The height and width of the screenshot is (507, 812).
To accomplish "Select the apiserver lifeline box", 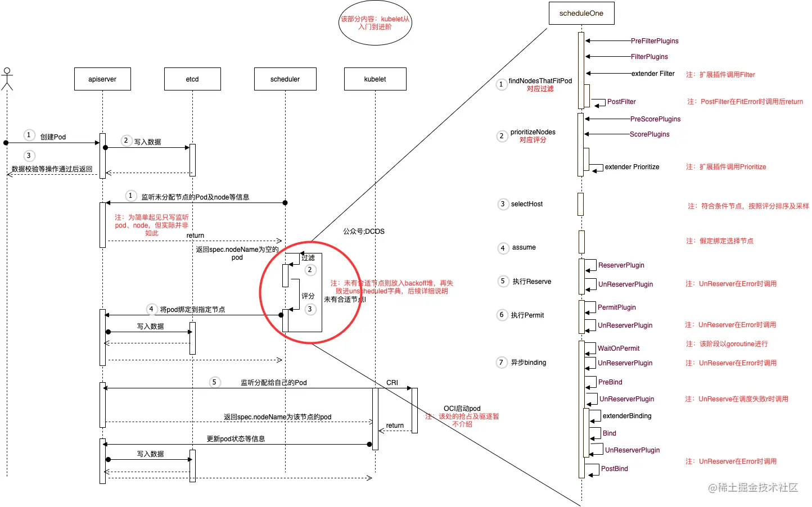I will tap(102, 79).
